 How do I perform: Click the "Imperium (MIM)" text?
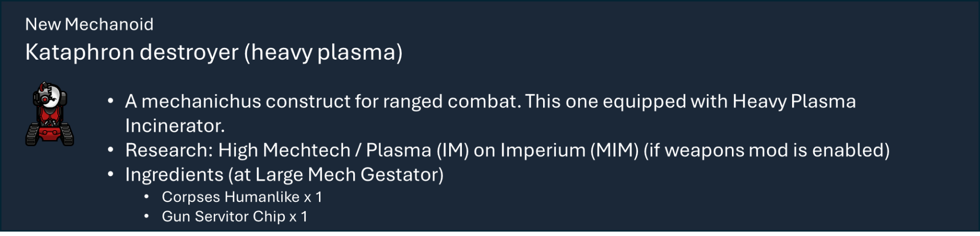click(569, 150)
